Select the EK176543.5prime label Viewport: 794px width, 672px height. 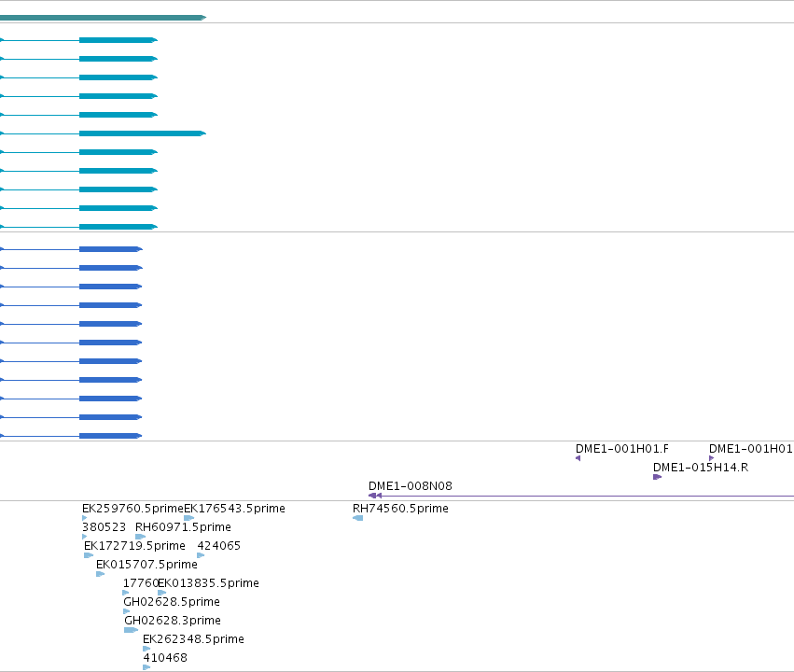(x=234, y=509)
